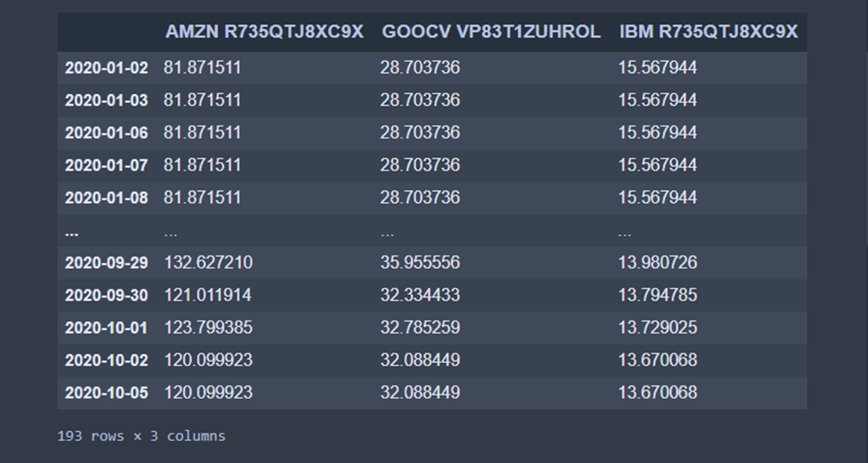Click the IBM value 13.980726
The height and width of the screenshot is (463, 868).
click(657, 263)
